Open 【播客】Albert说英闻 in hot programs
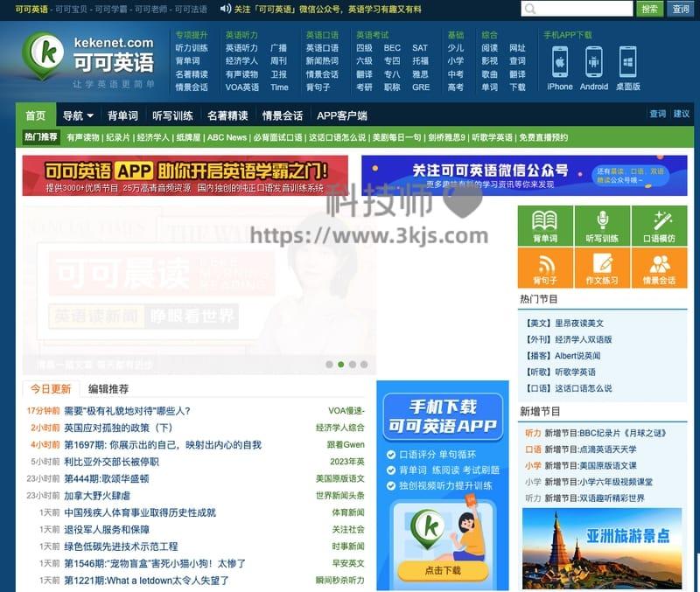This screenshot has height=592, width=700. (x=563, y=356)
